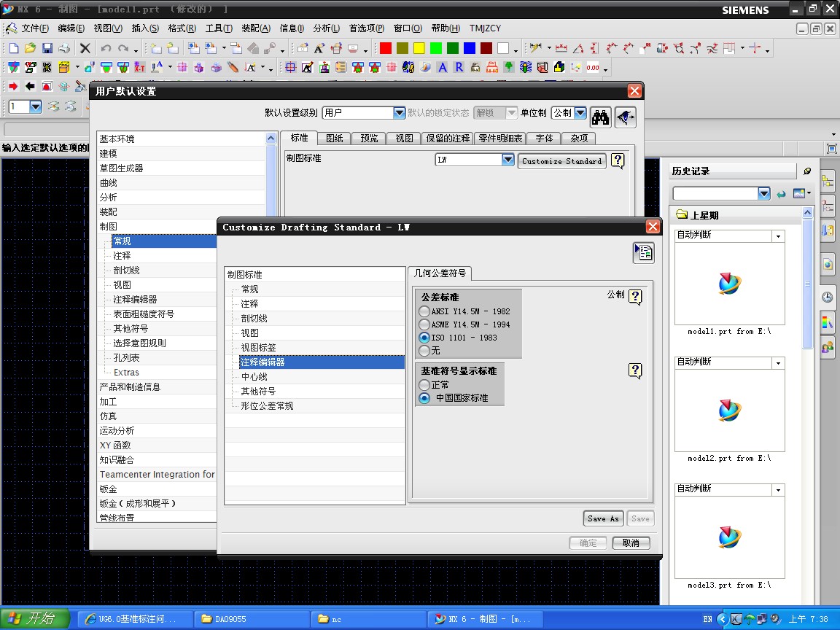Click the help question icon beside Customize Standard

(618, 160)
